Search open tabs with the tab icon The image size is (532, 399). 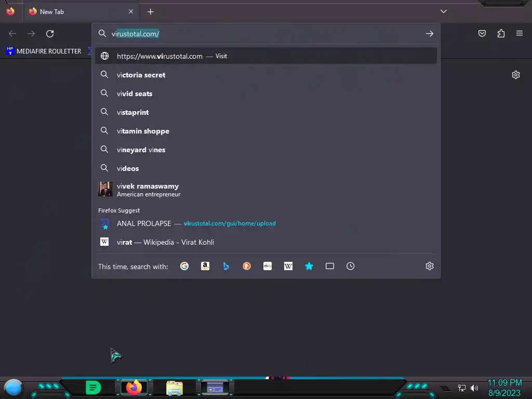pyautogui.click(x=330, y=267)
